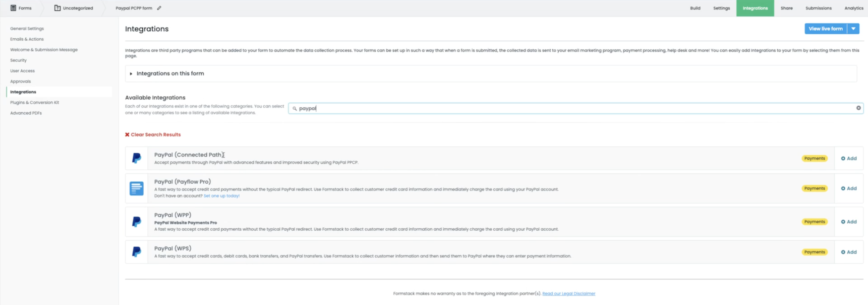
Task: Go to the Analytics tab
Action: pyautogui.click(x=854, y=8)
